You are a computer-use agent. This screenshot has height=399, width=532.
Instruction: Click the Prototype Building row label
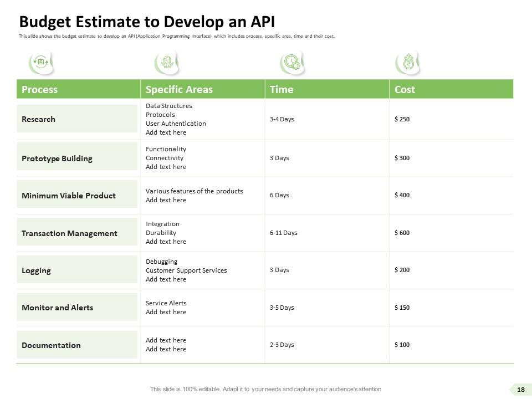point(57,158)
